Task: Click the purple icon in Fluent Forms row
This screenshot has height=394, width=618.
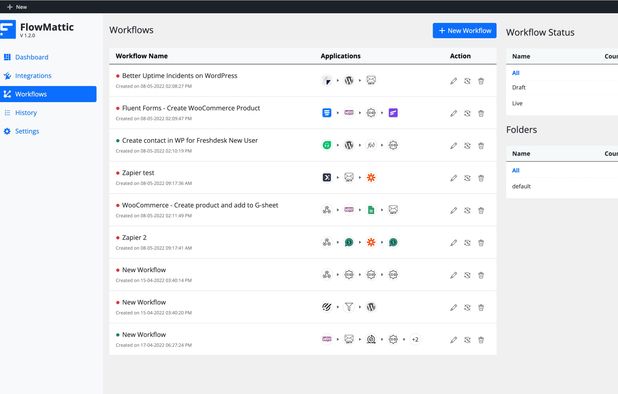Action: click(x=393, y=113)
